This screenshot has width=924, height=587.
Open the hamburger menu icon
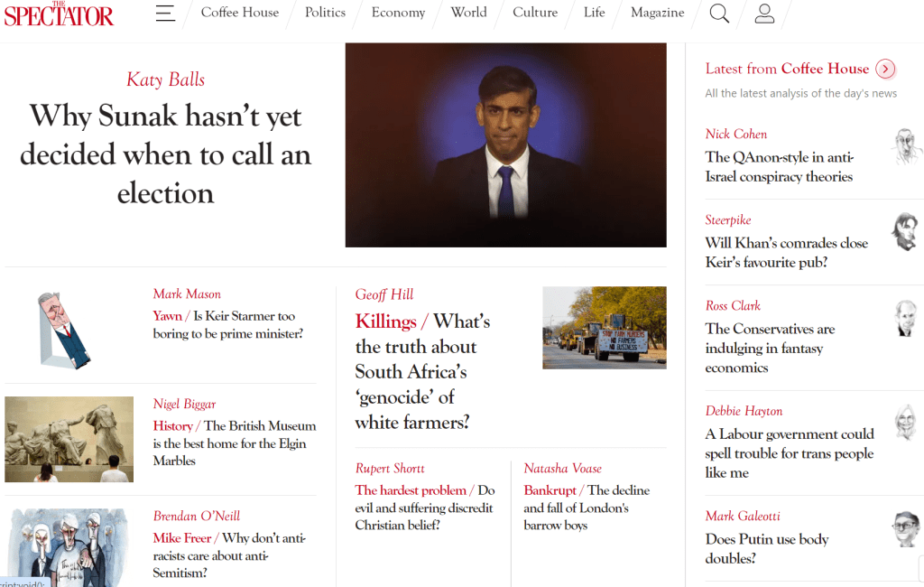tap(165, 13)
